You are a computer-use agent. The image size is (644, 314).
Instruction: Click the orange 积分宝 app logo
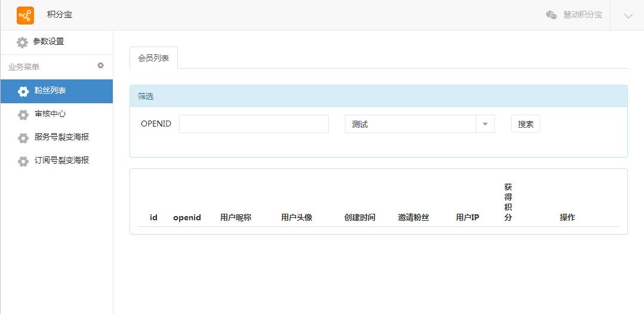26,16
